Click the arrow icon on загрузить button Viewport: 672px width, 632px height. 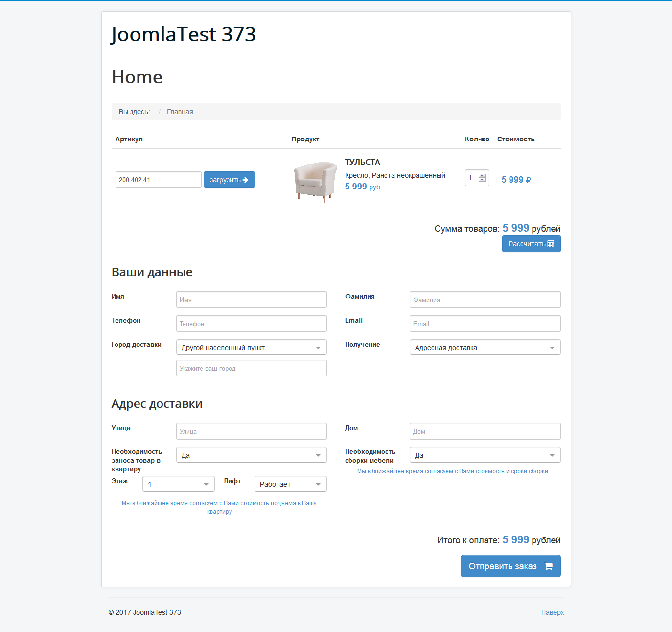tap(246, 180)
